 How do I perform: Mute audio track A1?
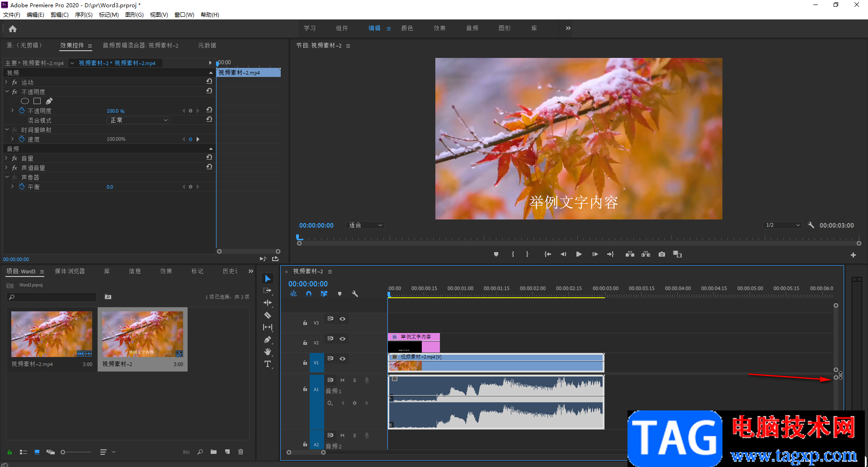pos(342,380)
